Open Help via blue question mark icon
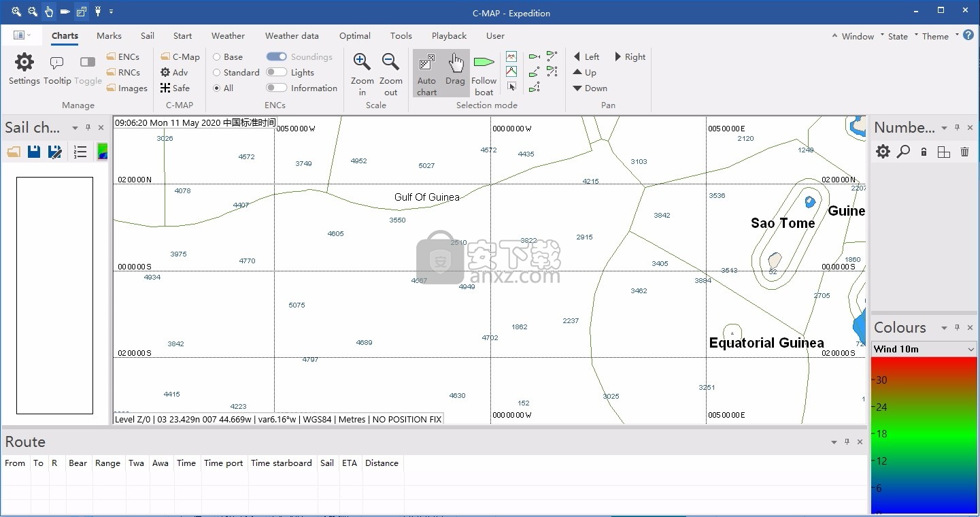The image size is (980, 517). pyautogui.click(x=968, y=35)
